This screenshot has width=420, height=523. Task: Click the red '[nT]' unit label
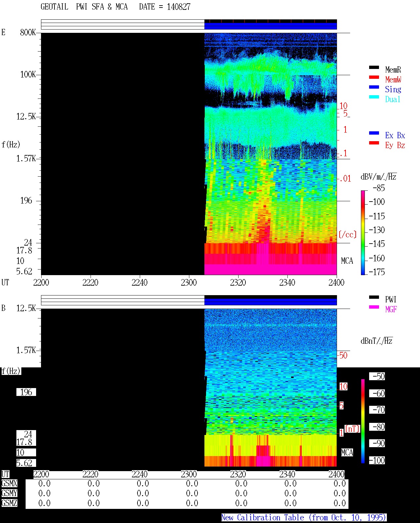pos(352,429)
